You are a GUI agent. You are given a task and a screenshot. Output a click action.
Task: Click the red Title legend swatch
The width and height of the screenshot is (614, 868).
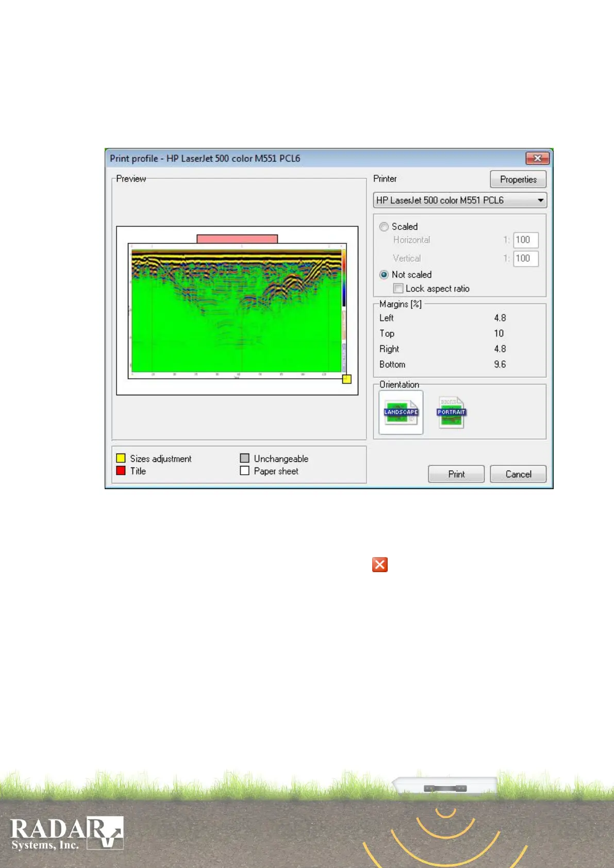[x=121, y=471]
